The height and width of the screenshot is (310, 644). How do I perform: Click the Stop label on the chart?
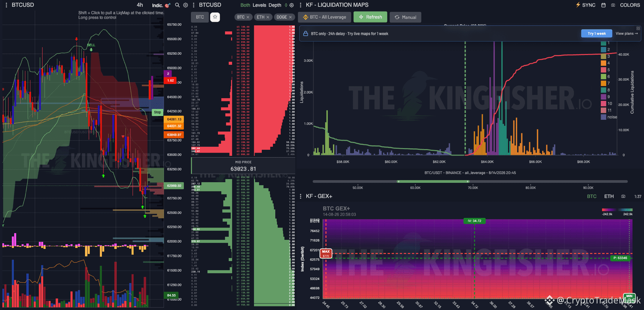click(157, 112)
